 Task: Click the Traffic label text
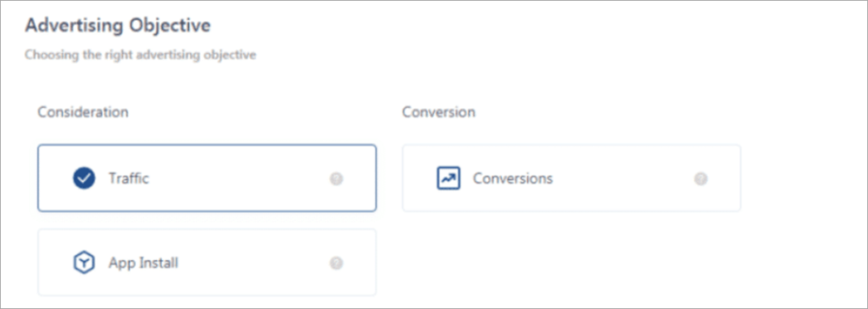tap(129, 179)
